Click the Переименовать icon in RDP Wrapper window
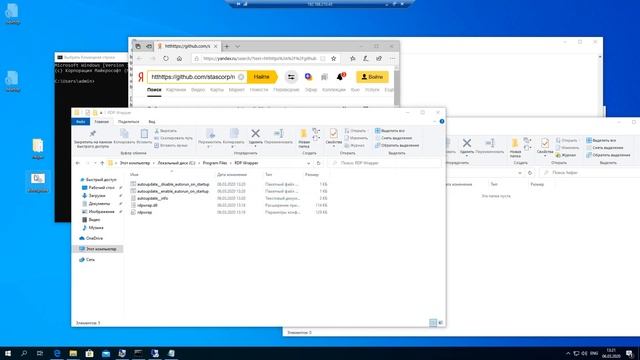This screenshot has height=360, width=640. click(279, 133)
